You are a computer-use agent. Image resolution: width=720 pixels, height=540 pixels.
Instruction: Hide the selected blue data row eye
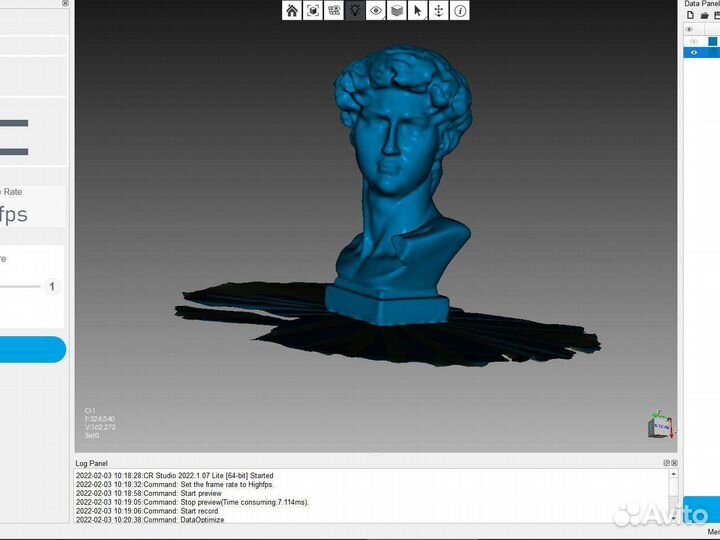click(694, 53)
